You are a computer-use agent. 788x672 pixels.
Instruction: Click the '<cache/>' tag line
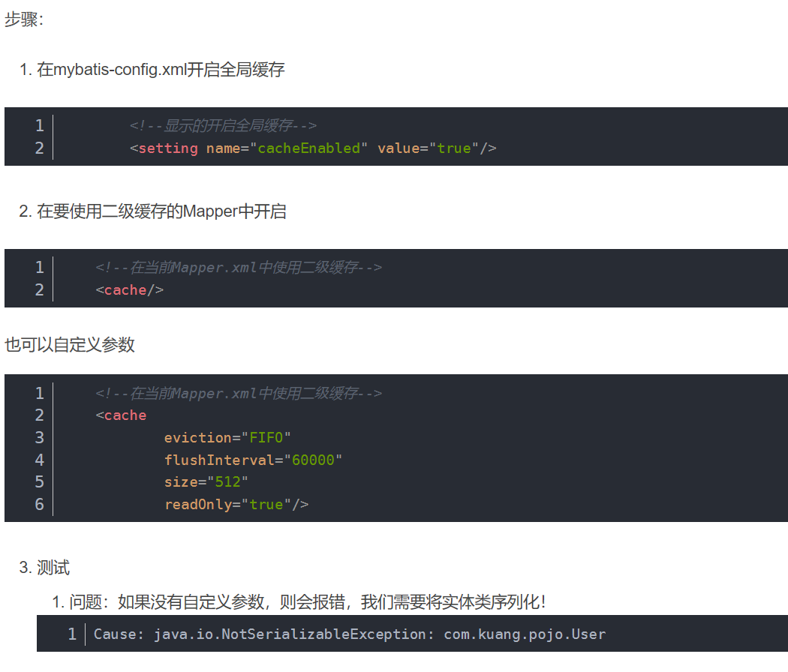[130, 289]
